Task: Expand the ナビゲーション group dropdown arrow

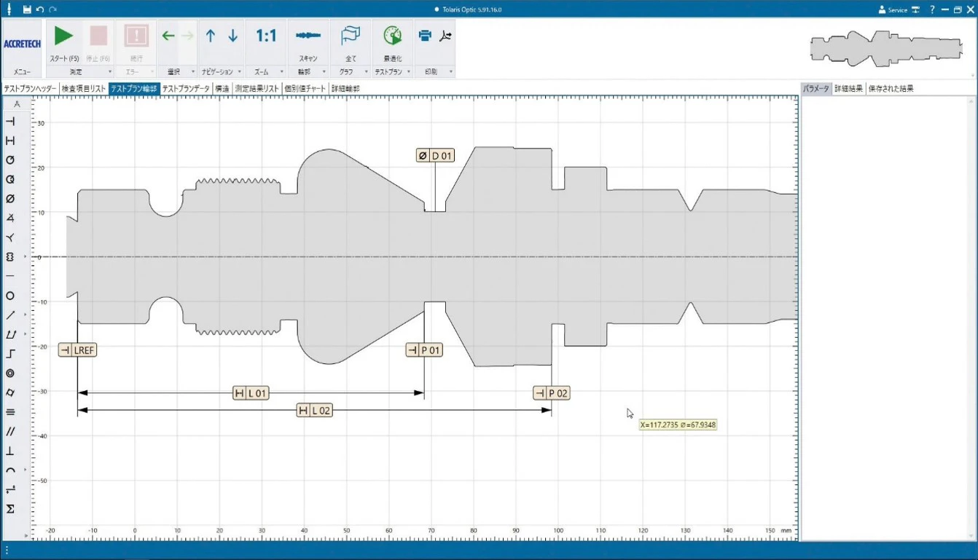Action: point(239,72)
